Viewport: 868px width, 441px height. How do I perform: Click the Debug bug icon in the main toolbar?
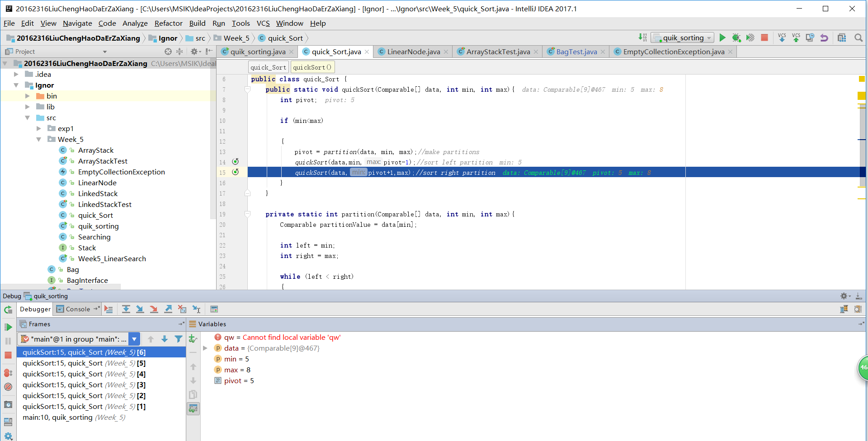[x=736, y=38]
